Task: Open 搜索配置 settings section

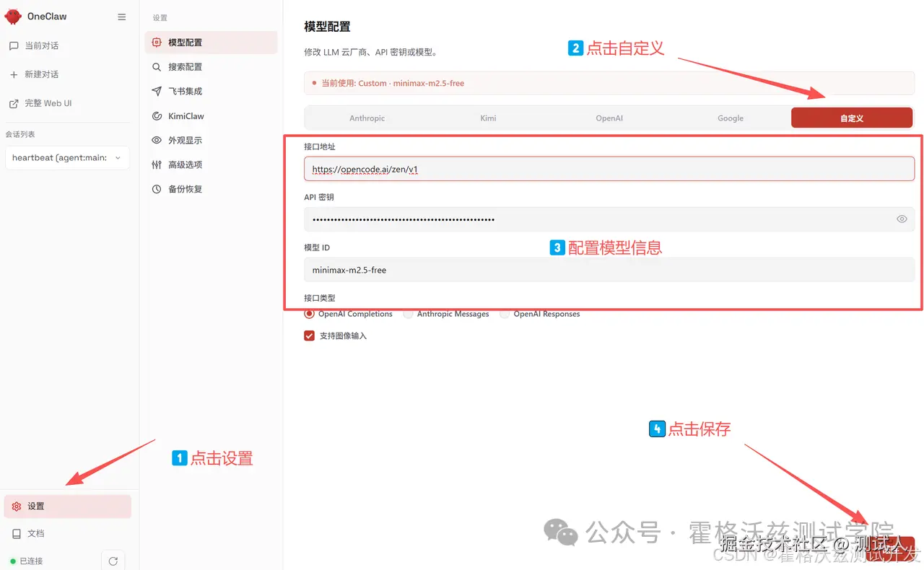Action: [x=211, y=67]
